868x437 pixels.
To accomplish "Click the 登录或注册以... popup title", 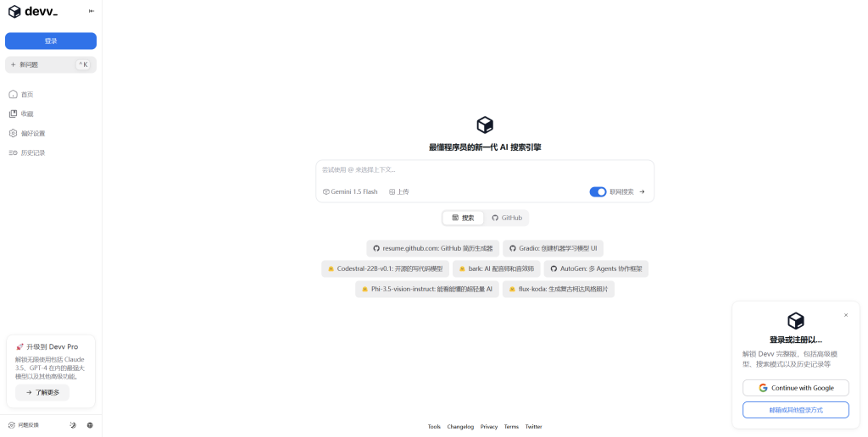I will [x=795, y=340].
